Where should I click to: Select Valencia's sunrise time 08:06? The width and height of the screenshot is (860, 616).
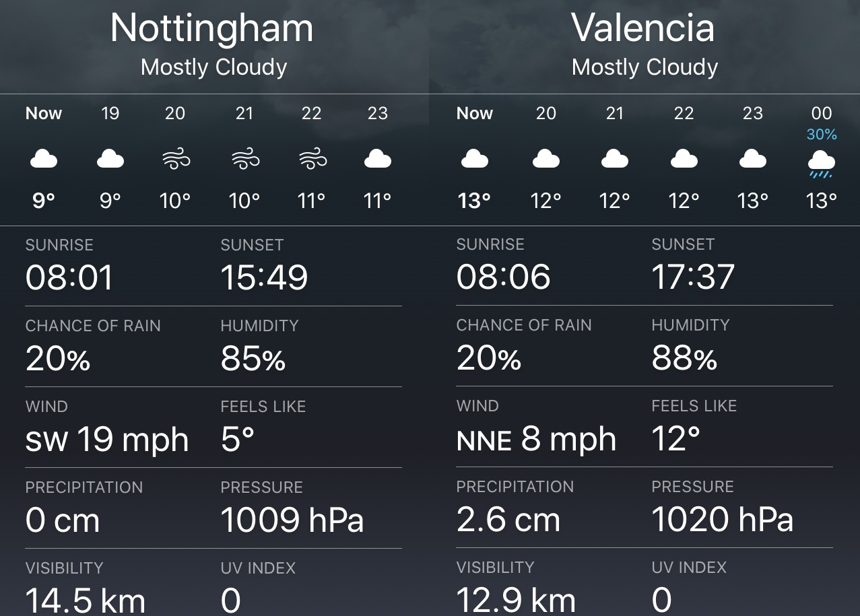(503, 277)
